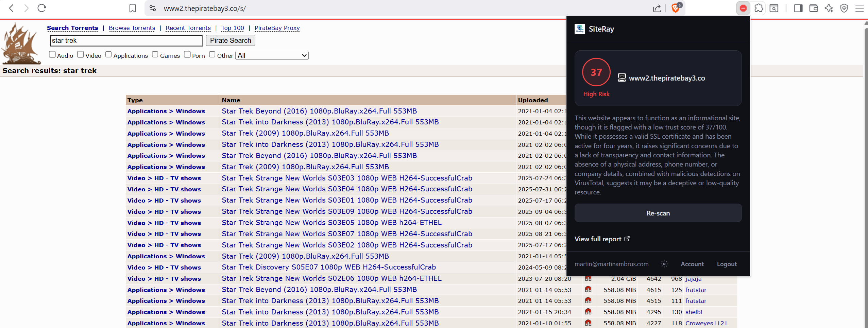Click the SiteRay logo in the popup
The width and height of the screenshot is (868, 328).
point(580,29)
